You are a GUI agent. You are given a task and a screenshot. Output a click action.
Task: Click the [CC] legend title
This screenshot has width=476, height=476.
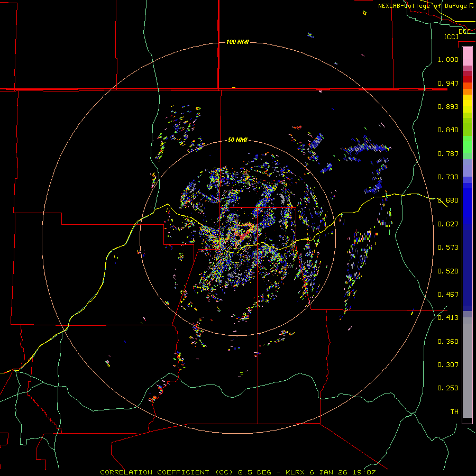tap(451, 36)
